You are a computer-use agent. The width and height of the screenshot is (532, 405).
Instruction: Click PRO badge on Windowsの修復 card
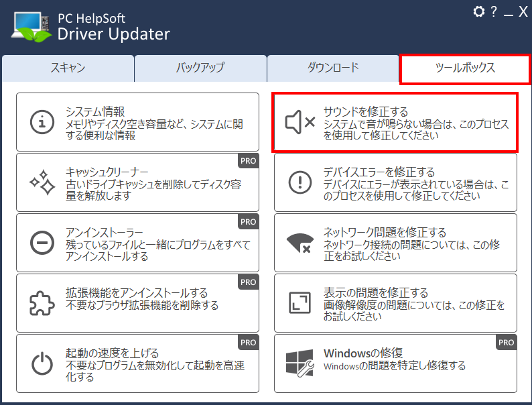point(507,343)
